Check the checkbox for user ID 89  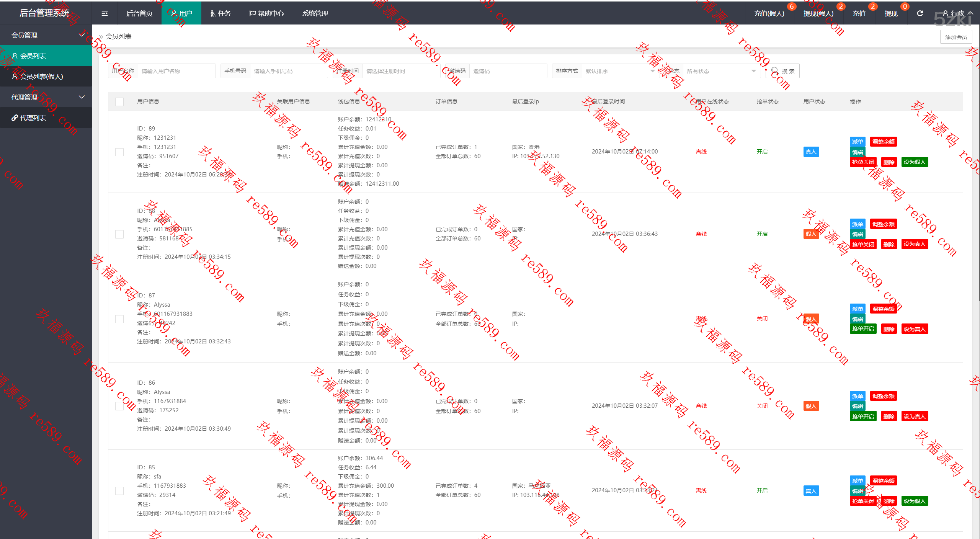tap(119, 152)
